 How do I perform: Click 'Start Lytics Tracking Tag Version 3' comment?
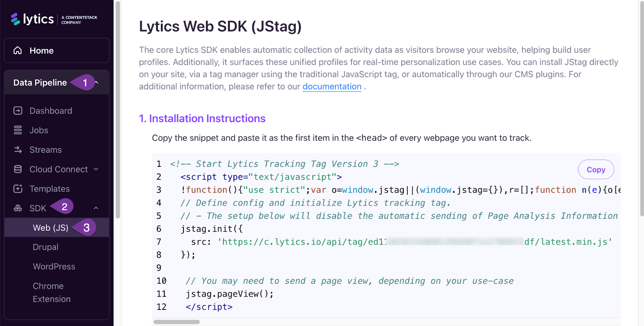tap(285, 164)
